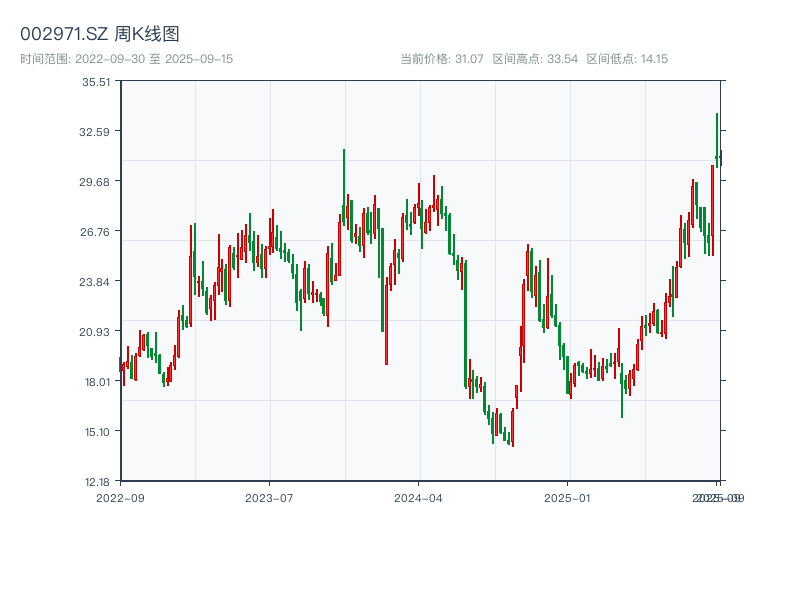Click the y-axis value 29.68
Image resolution: width=800 pixels, height=600 pixels.
pyautogui.click(x=94, y=182)
